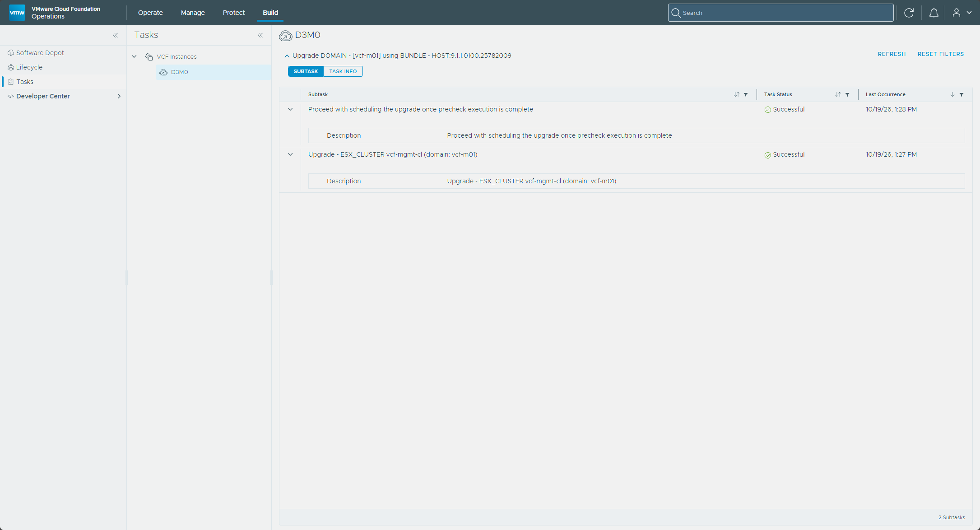The height and width of the screenshot is (530, 980).
Task: Click RESET FILTERS
Action: click(941, 54)
